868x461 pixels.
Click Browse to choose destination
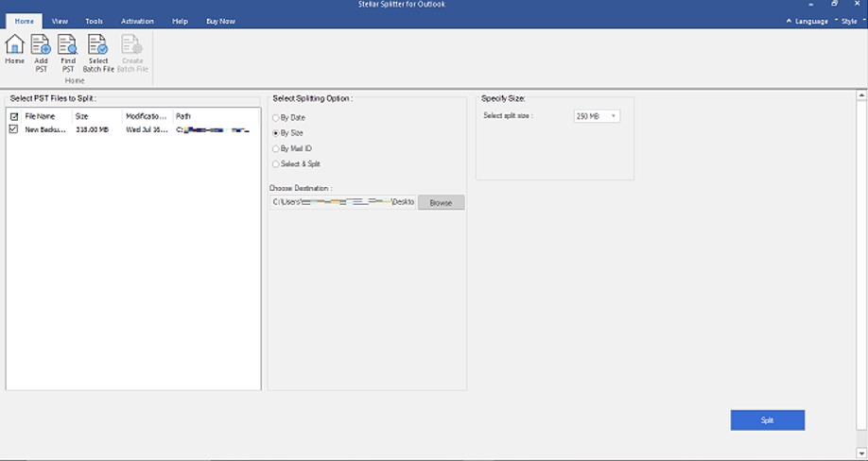(x=442, y=202)
